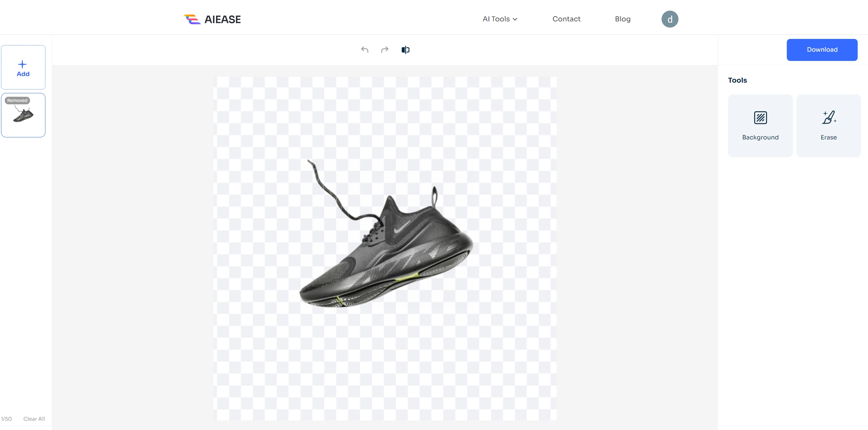Go to the Blog page
Viewport: 868px width, 430px height.
(622, 19)
